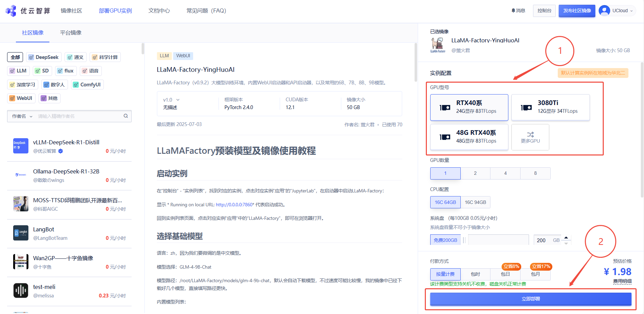Select the 3080Ti 12G GPU model
This screenshot has height=314, width=644.
click(x=551, y=107)
